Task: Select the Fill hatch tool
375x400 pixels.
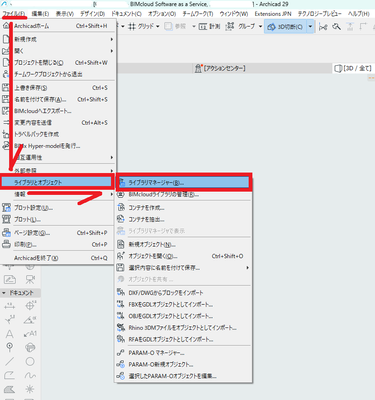Action: pos(10,389)
